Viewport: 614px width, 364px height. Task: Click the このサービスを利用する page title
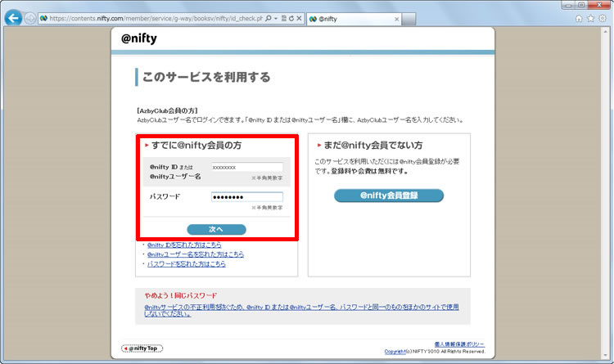[206, 77]
